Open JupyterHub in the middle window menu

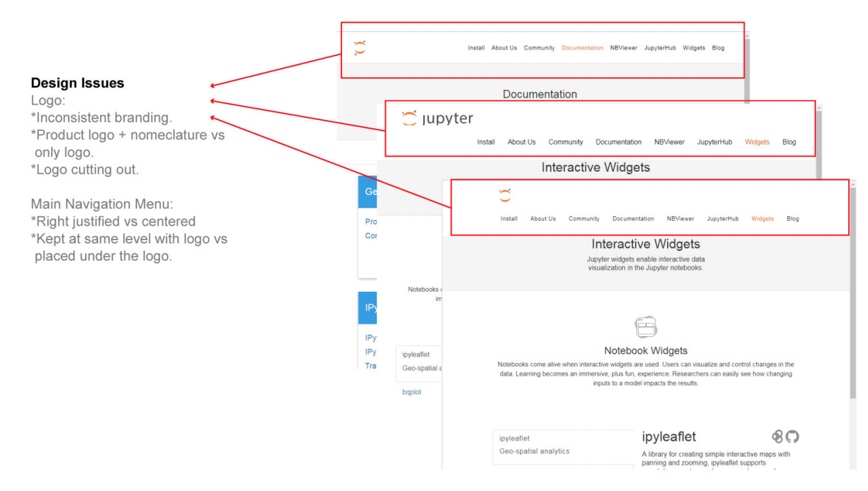[x=715, y=142]
